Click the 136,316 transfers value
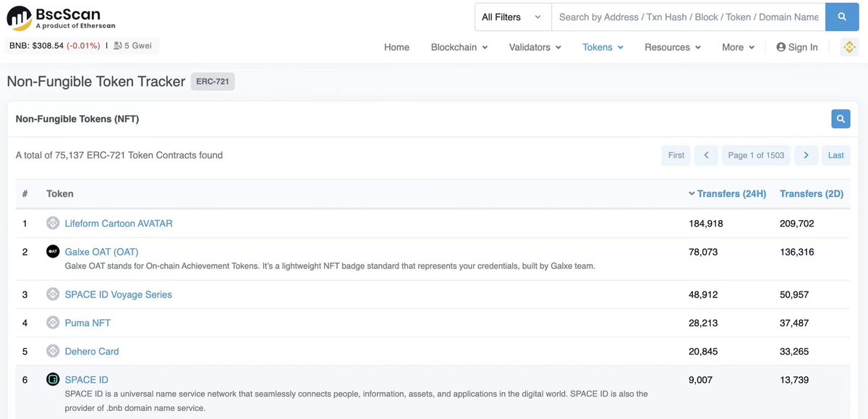Viewport: 868px width, 419px height. [797, 252]
